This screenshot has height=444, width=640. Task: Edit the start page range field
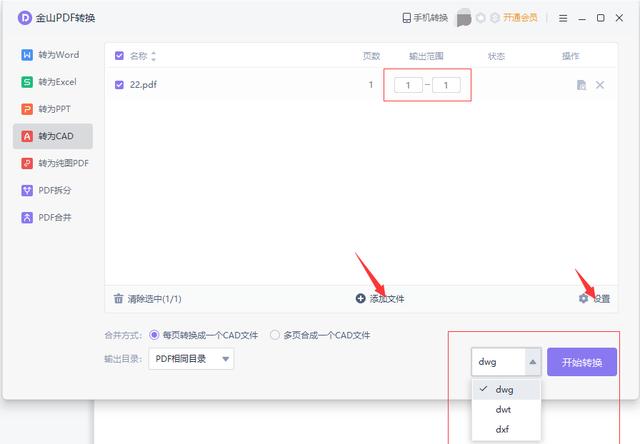click(x=408, y=85)
